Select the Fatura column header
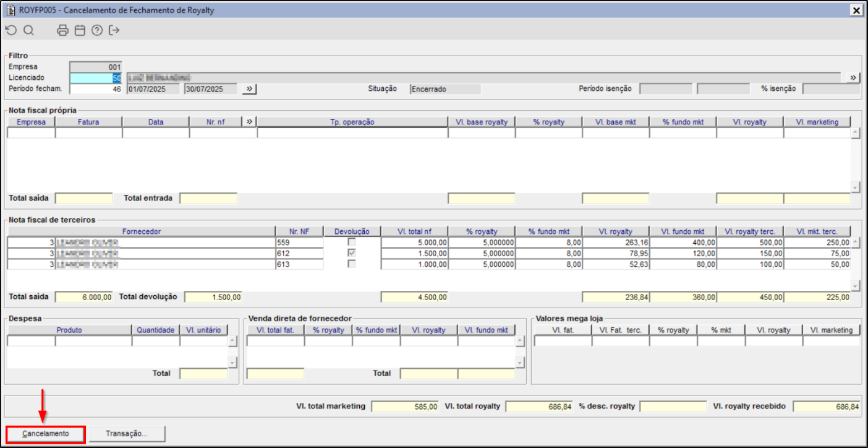This screenshot has height=448, width=868. tap(88, 122)
